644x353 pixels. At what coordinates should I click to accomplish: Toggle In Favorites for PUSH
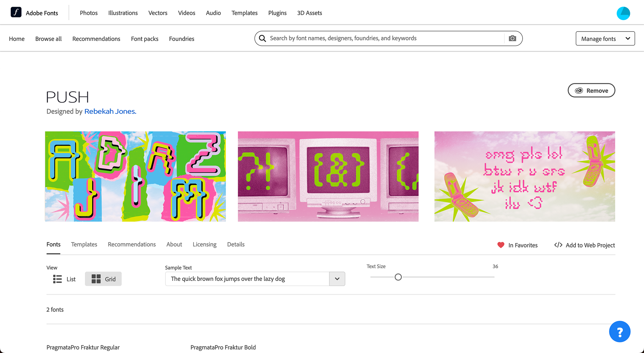(518, 245)
